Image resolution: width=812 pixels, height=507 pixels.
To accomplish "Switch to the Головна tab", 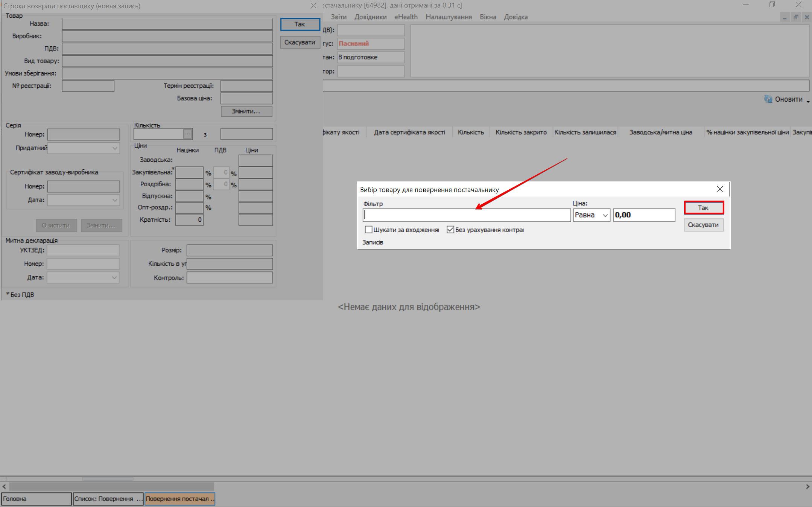I will click(x=36, y=499).
